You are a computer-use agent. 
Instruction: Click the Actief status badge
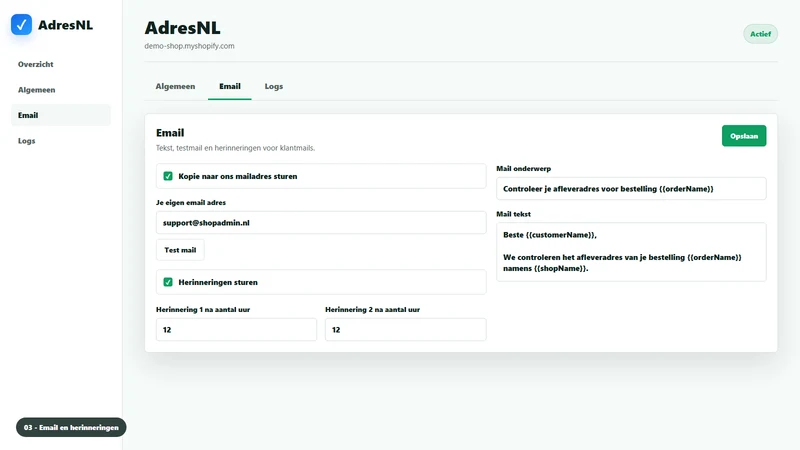760,34
